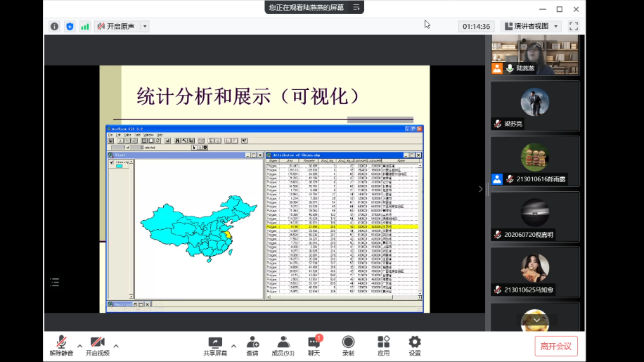Unmute microphone via 解除静音
This screenshot has height=362, width=644.
(61, 345)
